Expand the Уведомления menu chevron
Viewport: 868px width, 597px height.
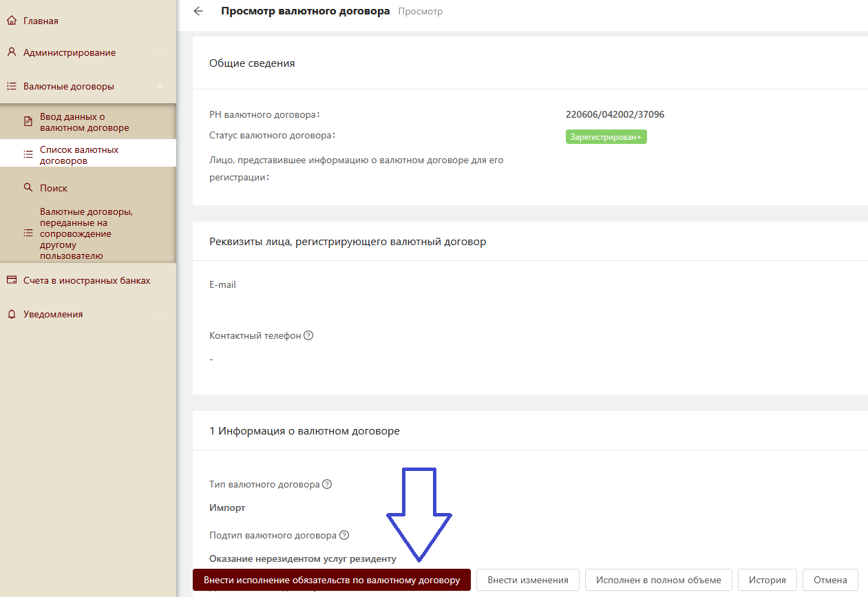[160, 314]
